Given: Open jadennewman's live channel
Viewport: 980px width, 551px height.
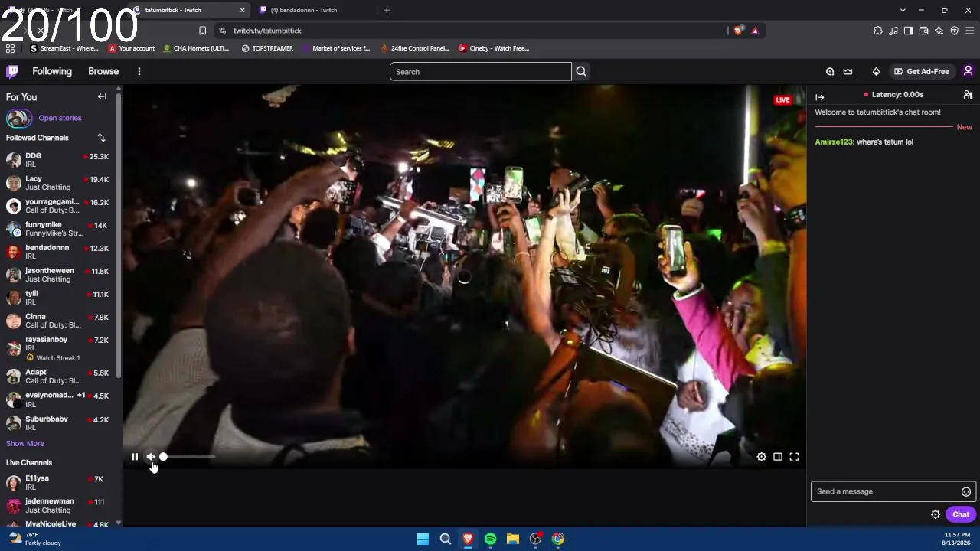Looking at the screenshot, I should coord(58,505).
